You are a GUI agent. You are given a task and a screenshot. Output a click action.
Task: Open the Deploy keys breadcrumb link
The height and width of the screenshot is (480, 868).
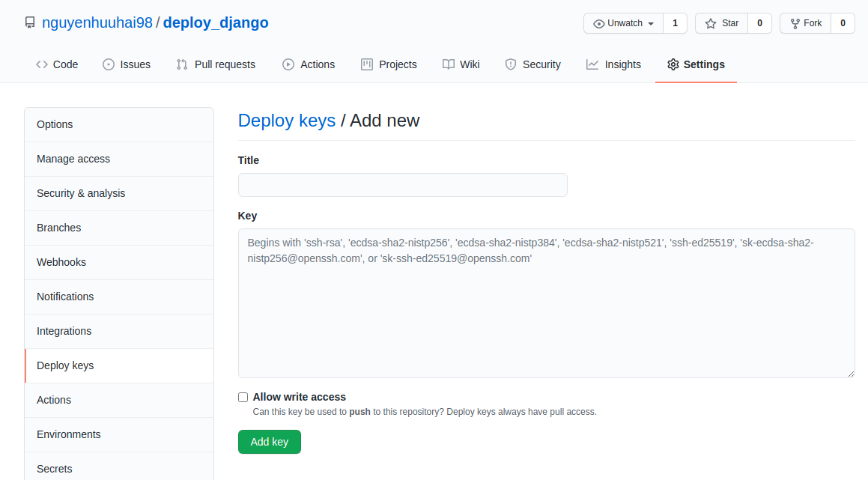287,120
